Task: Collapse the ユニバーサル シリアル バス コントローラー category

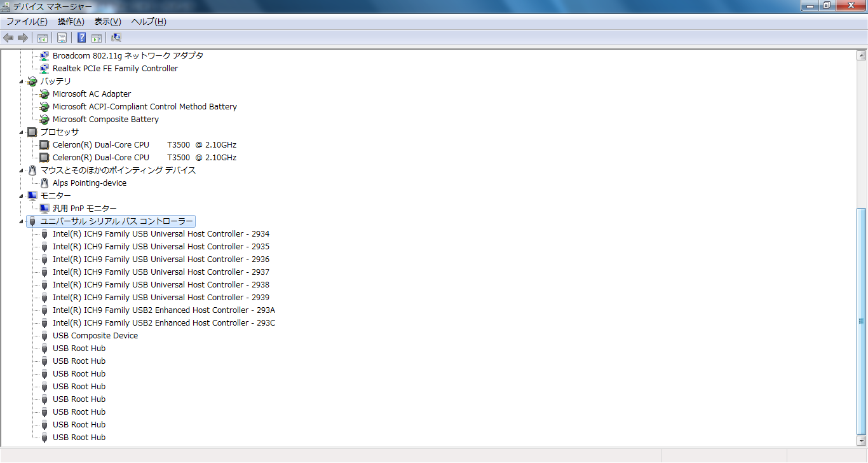Action: click(22, 221)
